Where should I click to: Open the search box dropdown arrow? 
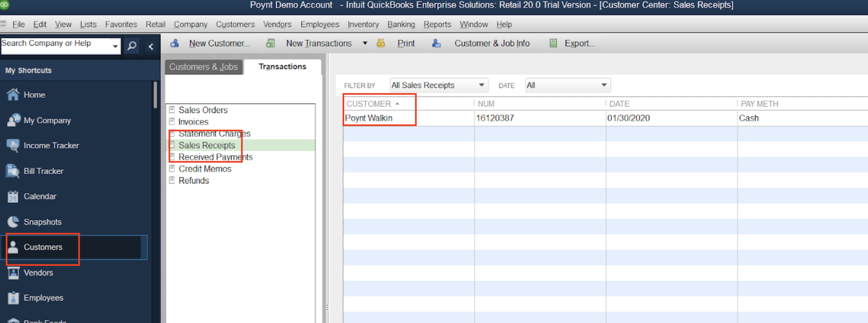click(x=115, y=46)
